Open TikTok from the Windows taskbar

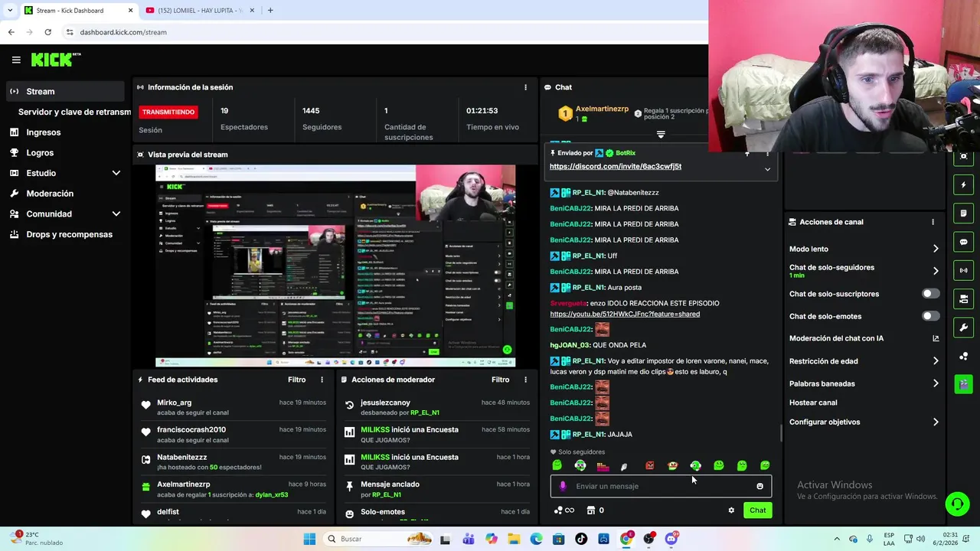click(x=581, y=539)
